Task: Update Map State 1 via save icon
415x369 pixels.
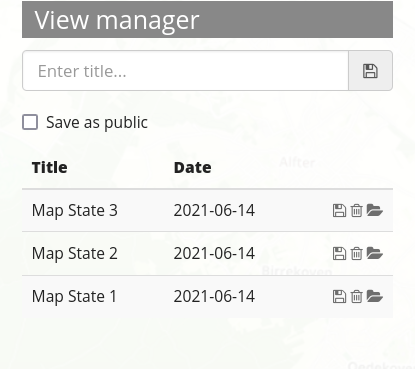Action: pos(339,296)
